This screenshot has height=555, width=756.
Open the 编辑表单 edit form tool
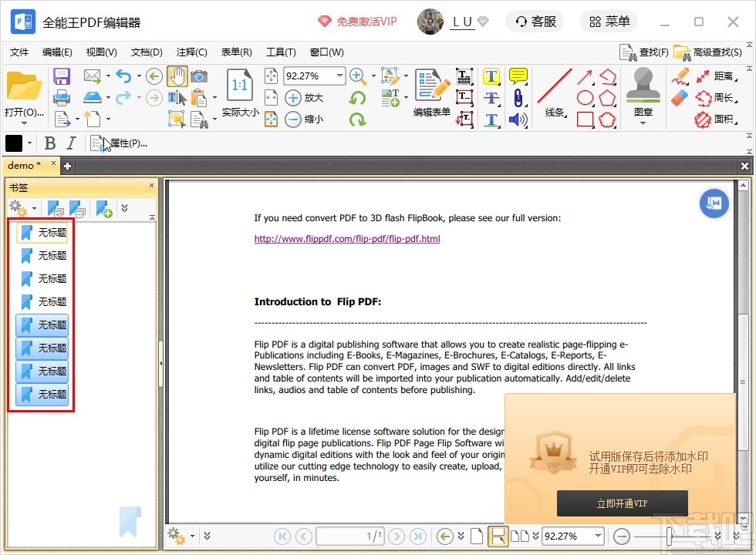point(432,92)
